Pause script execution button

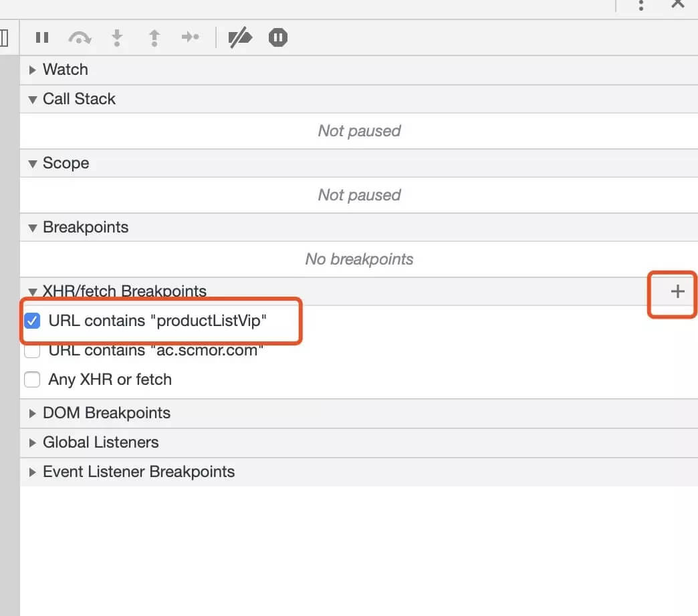click(42, 37)
